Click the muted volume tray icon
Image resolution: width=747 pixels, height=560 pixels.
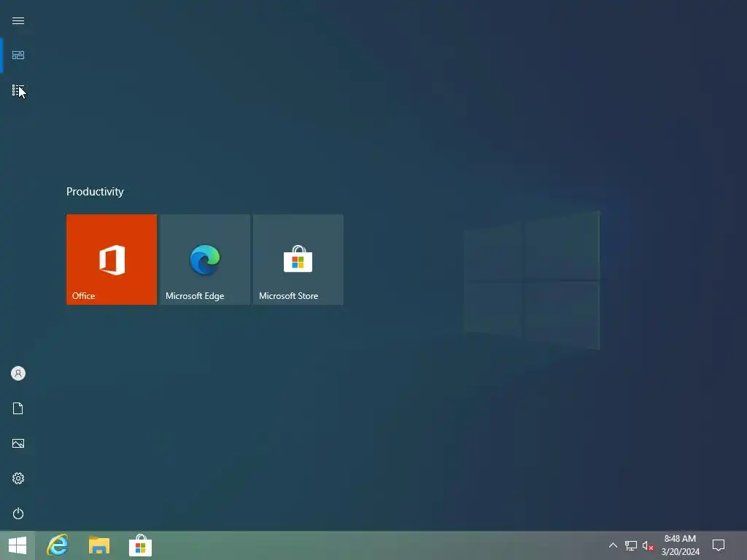(x=648, y=546)
